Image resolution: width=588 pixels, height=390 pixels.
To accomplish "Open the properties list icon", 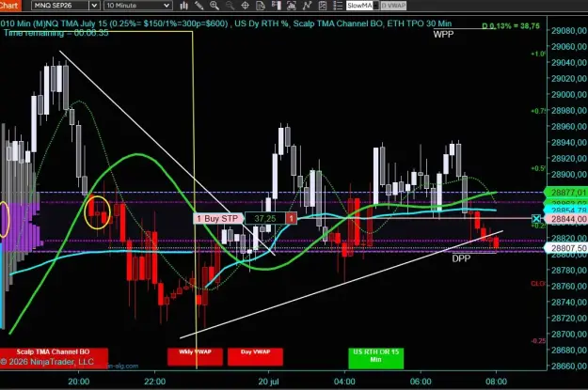I will (x=338, y=6).
